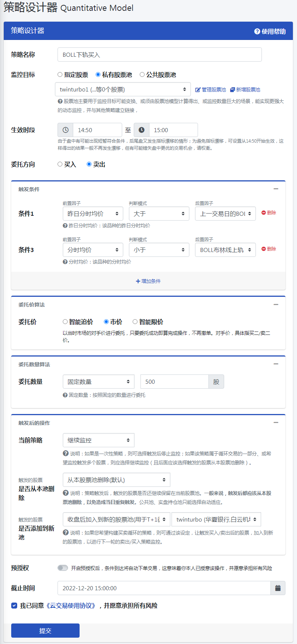The image size is (297, 644).
Task: Open the 继续监控 current strategy dropdown
Action: pyautogui.click(x=99, y=440)
